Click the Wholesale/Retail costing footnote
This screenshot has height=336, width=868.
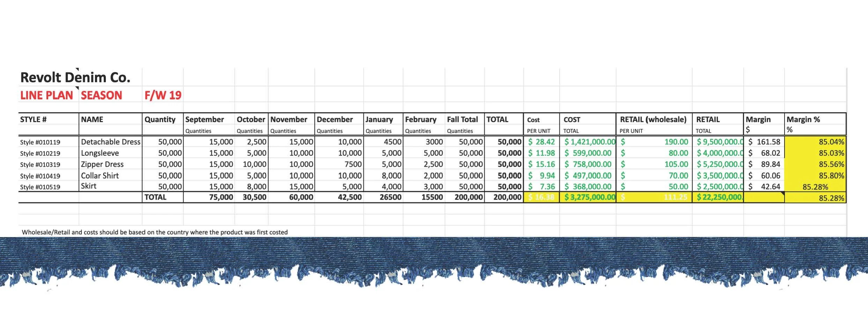[155, 232]
